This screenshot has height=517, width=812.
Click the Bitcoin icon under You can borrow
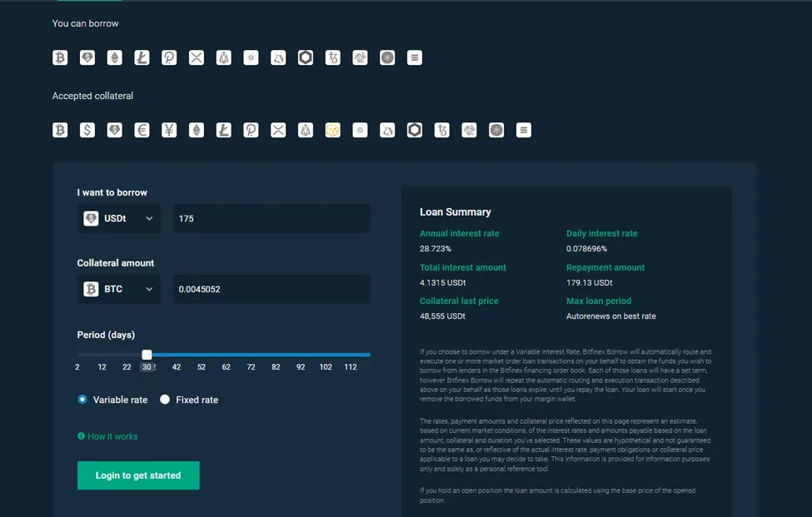(60, 57)
